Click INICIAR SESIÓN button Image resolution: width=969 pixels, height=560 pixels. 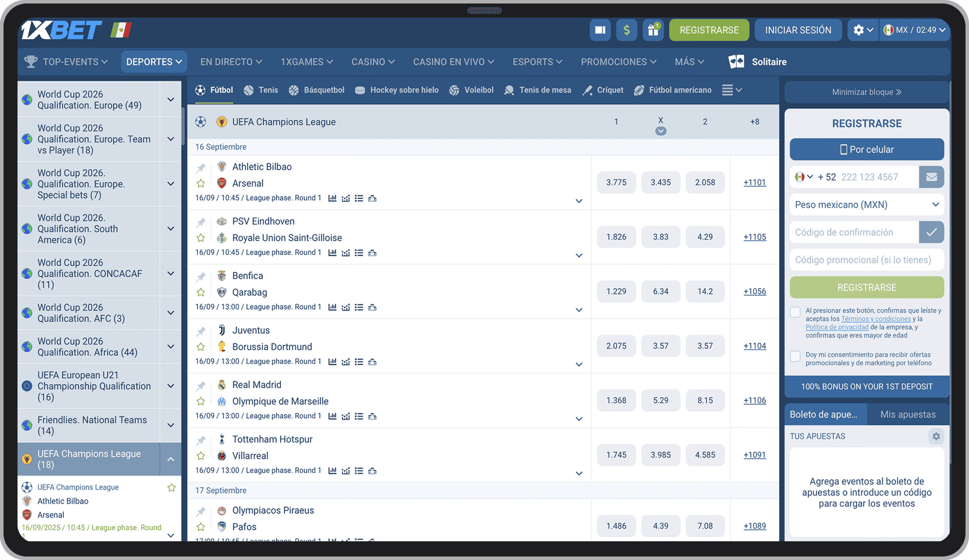798,30
